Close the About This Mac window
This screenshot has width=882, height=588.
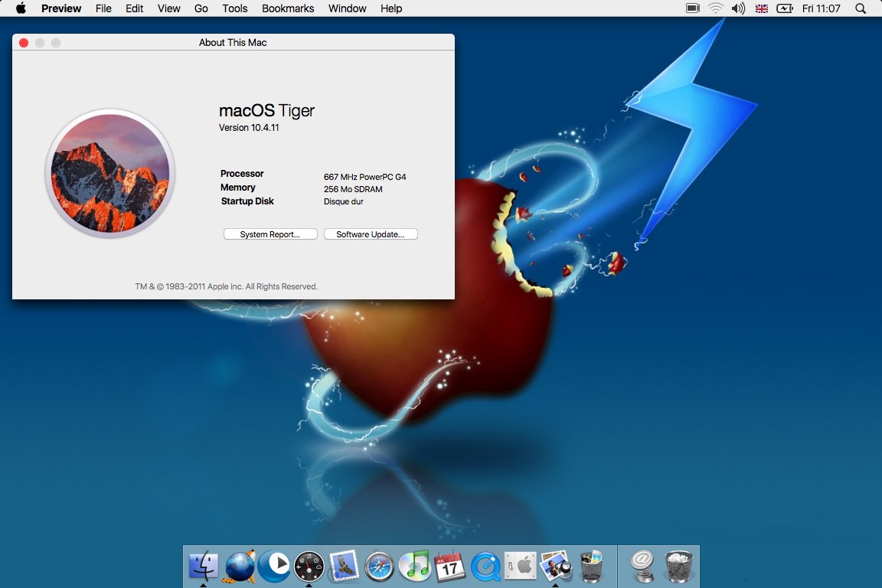[x=24, y=43]
